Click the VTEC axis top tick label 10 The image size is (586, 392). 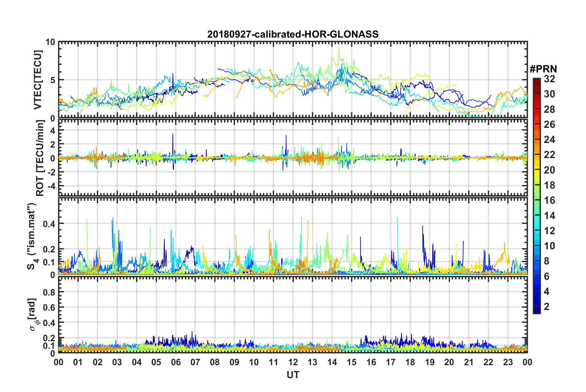50,42
